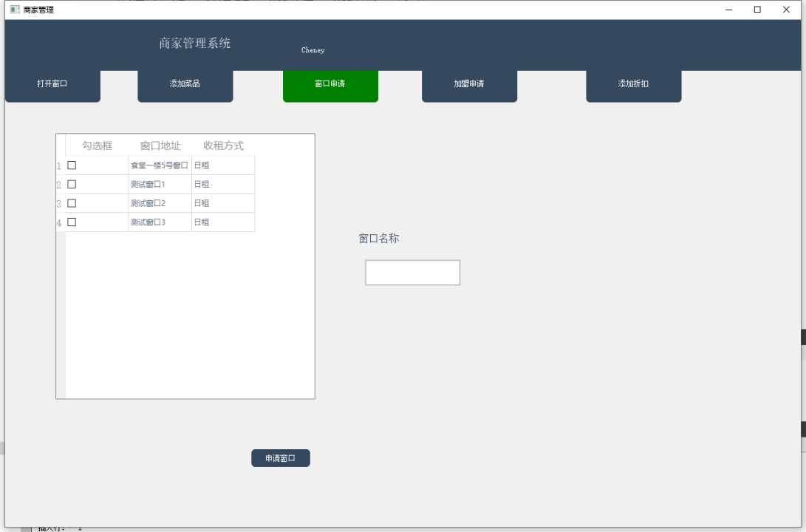Select row header number 1
The height and width of the screenshot is (532, 806).
pyautogui.click(x=61, y=166)
